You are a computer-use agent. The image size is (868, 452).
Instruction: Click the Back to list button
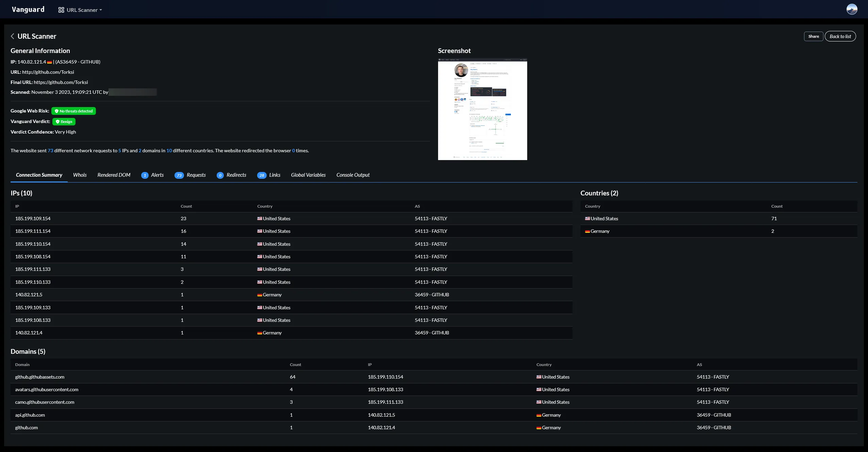840,36
